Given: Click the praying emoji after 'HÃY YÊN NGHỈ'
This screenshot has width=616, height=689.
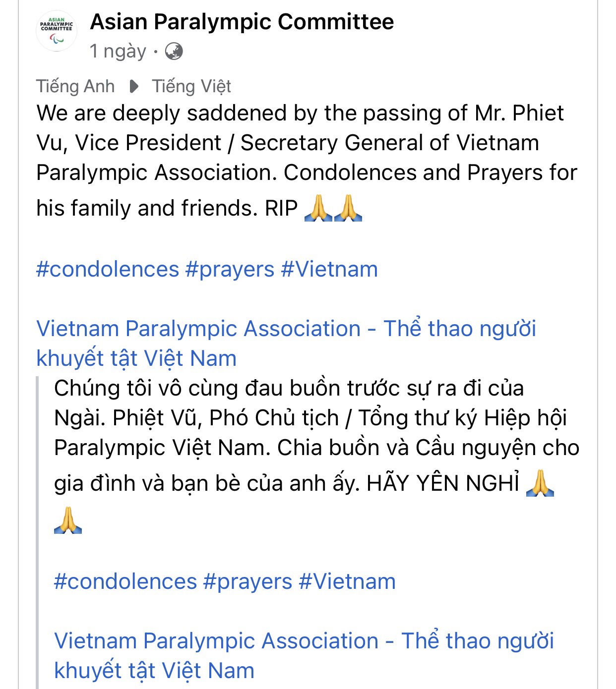Looking at the screenshot, I should point(540,483).
